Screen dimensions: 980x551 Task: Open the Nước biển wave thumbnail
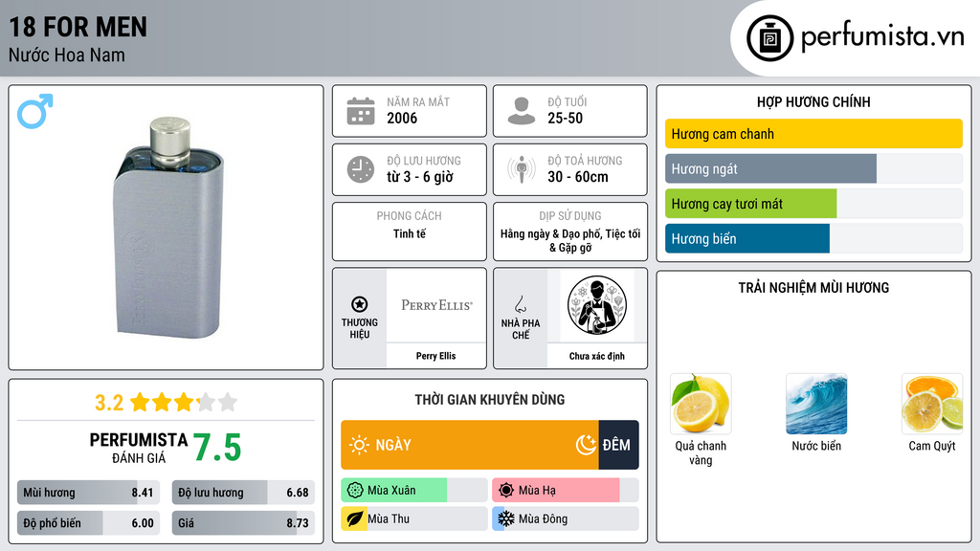pos(816,404)
